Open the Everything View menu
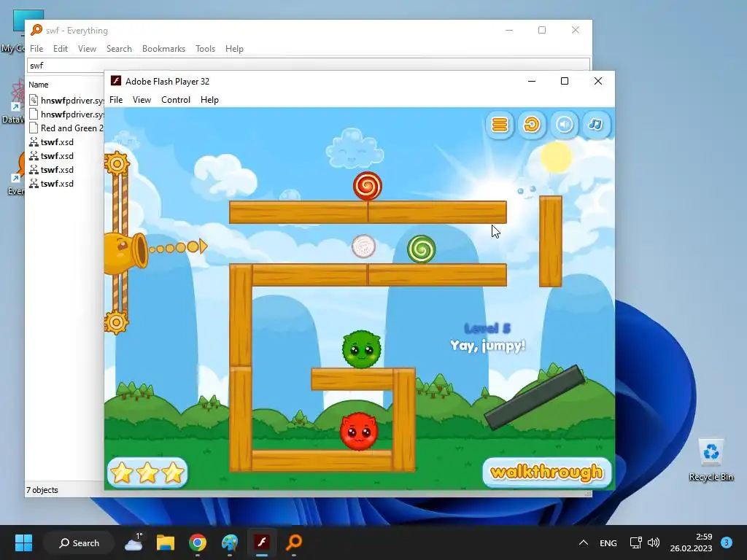 (x=88, y=49)
